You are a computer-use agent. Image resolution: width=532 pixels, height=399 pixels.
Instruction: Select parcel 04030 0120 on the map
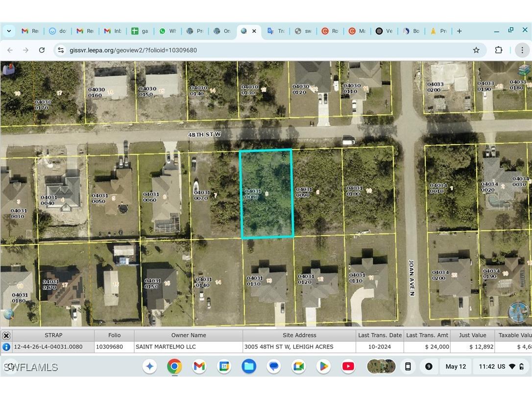pyautogui.click(x=314, y=89)
